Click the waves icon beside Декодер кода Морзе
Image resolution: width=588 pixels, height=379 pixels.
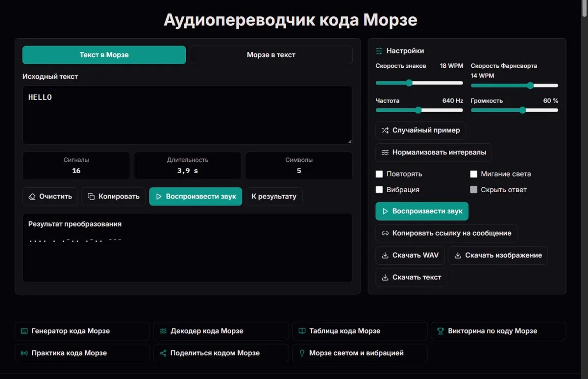point(163,331)
